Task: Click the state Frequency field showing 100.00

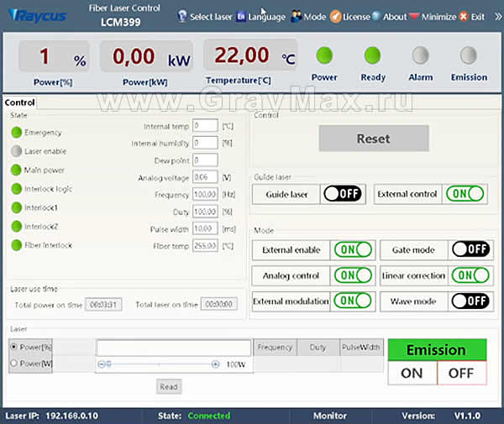Action: point(206,194)
